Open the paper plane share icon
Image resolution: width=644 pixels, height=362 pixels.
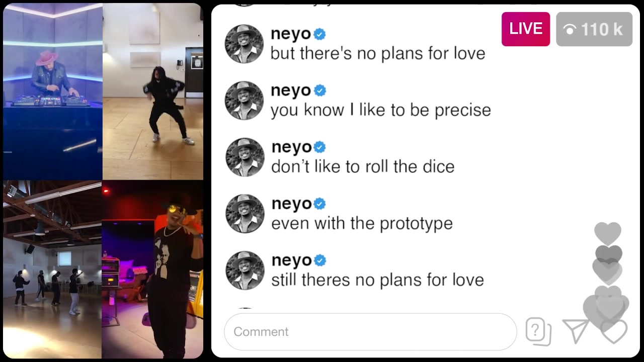[576, 331]
